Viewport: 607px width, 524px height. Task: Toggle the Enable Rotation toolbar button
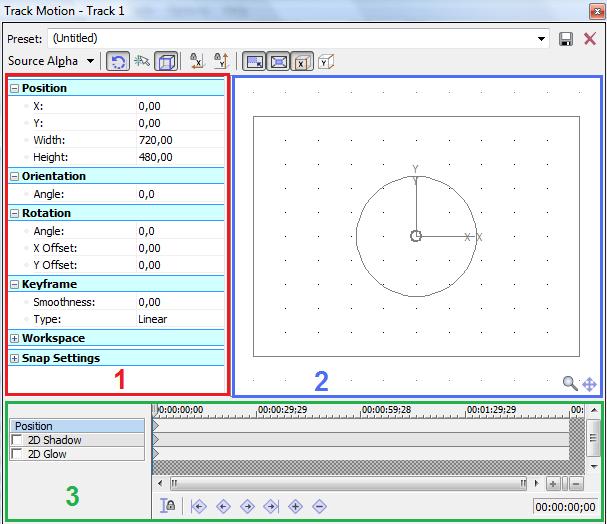click(117, 61)
